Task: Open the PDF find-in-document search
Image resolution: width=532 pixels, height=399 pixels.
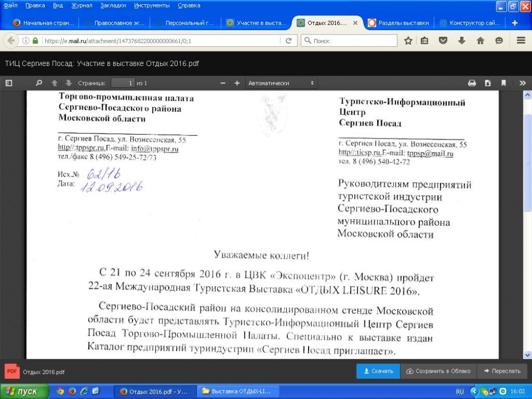Action: point(38,83)
